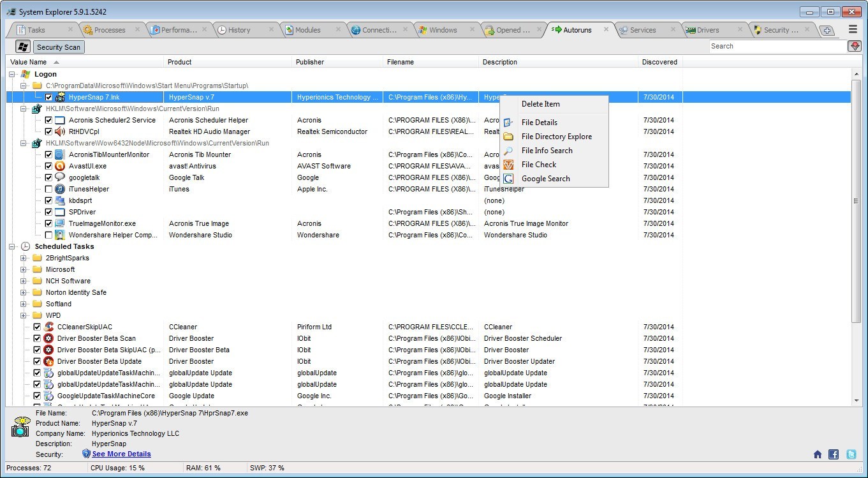Click the shield icon beside See More Details

tap(87, 454)
